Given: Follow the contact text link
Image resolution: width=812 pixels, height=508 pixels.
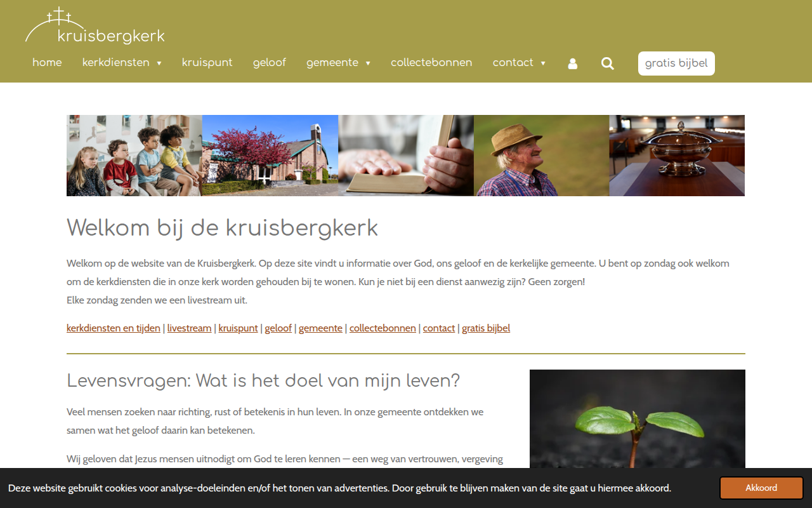Looking at the screenshot, I should (x=439, y=328).
